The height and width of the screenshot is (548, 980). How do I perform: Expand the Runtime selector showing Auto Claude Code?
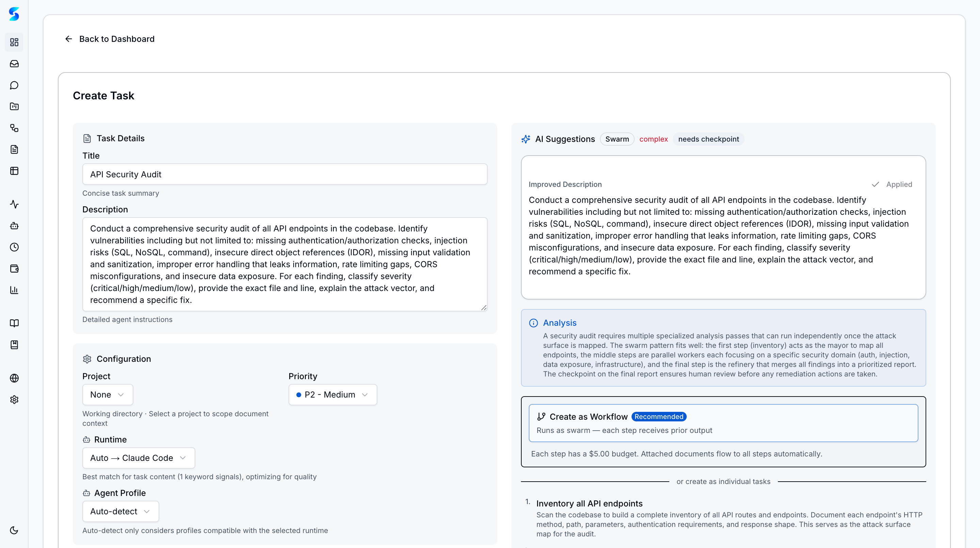[138, 458]
